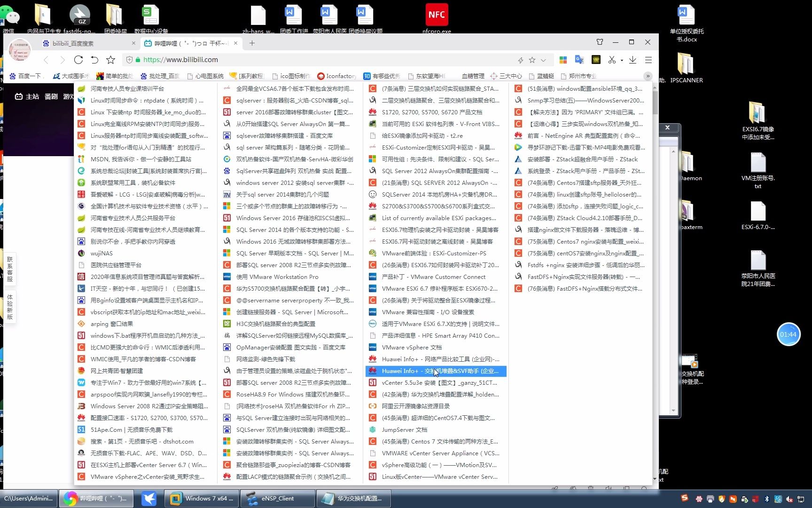Viewport: 812px width, 508px height.
Task: Open VMware vSphere 文档 bookmark
Action: (436, 347)
